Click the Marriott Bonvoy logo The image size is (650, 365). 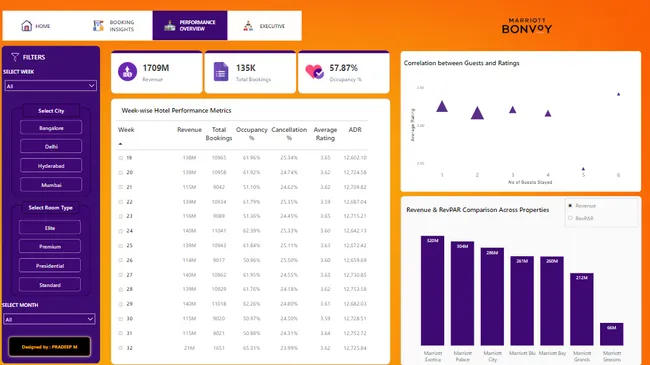coord(527,26)
